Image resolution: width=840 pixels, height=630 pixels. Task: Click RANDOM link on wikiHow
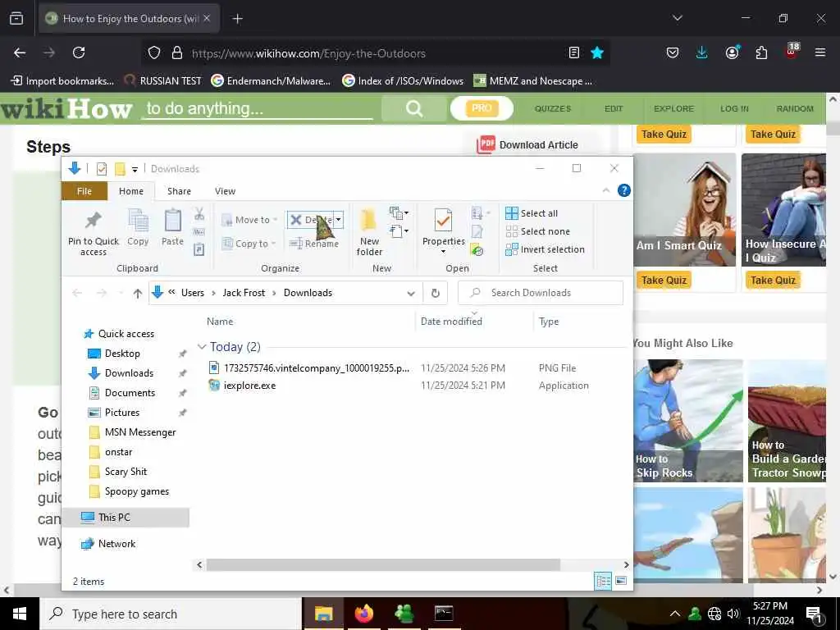pos(795,109)
